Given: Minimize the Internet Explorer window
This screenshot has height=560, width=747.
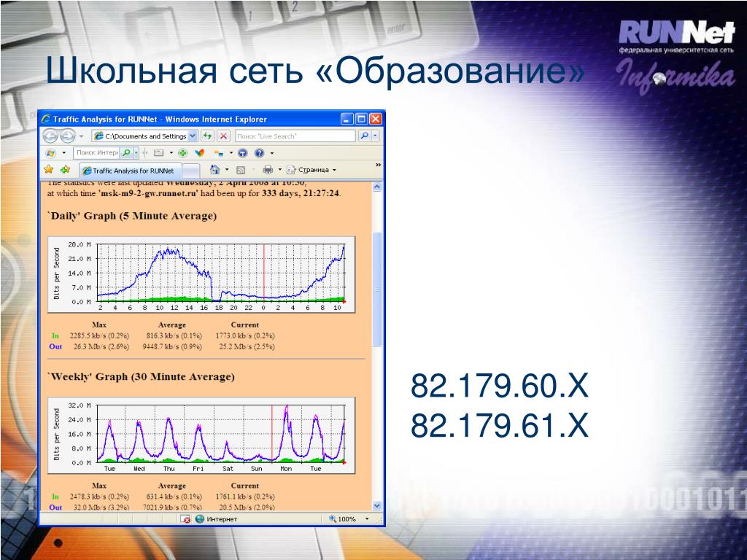Looking at the screenshot, I should click(x=347, y=119).
